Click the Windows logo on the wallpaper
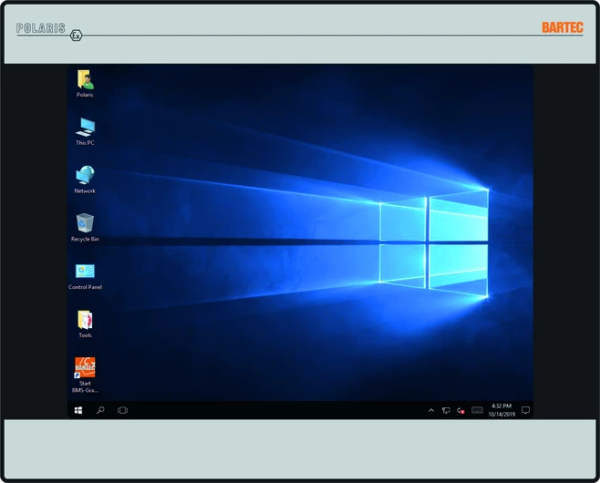This screenshot has height=483, width=600. (x=433, y=242)
